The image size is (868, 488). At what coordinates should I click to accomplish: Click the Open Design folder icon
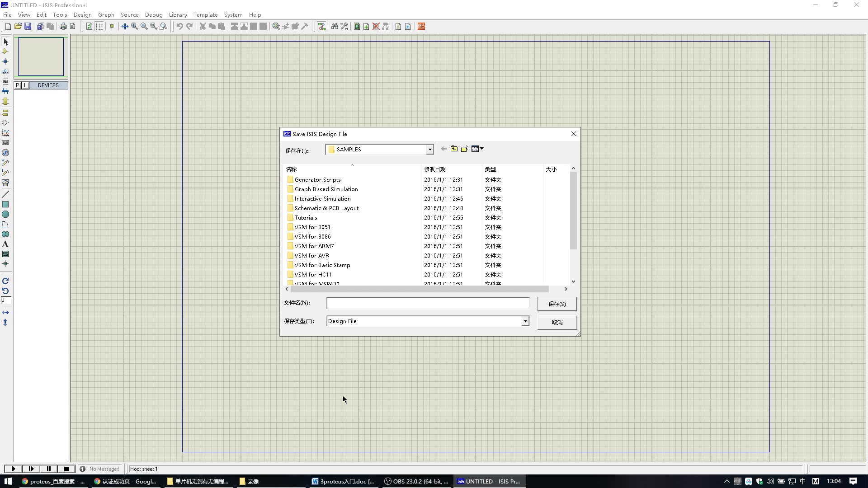pos(18,26)
